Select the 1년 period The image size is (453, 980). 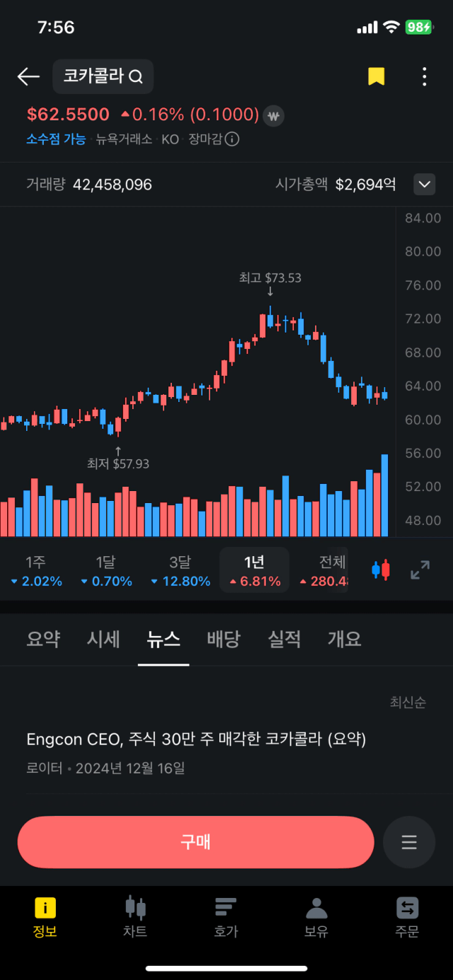click(255, 570)
